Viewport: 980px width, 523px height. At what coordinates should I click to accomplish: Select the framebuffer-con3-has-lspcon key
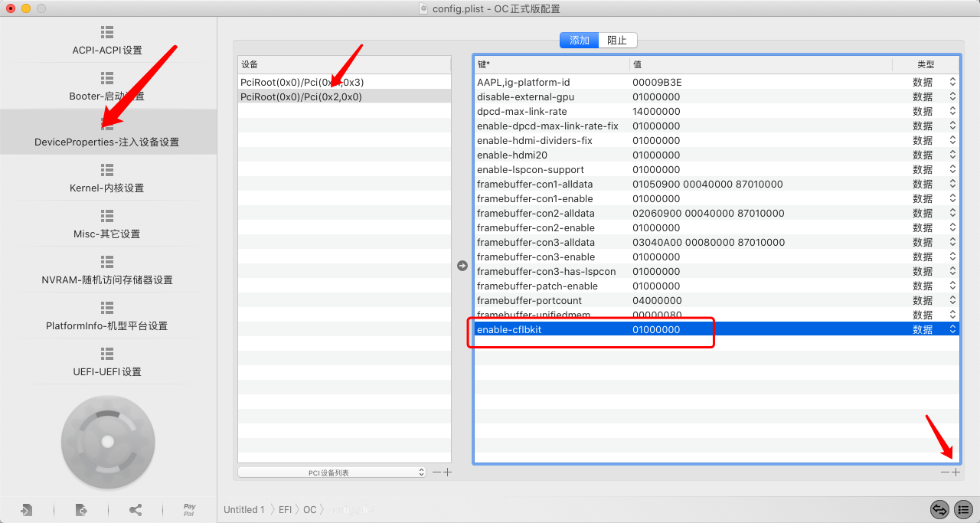[x=547, y=271]
